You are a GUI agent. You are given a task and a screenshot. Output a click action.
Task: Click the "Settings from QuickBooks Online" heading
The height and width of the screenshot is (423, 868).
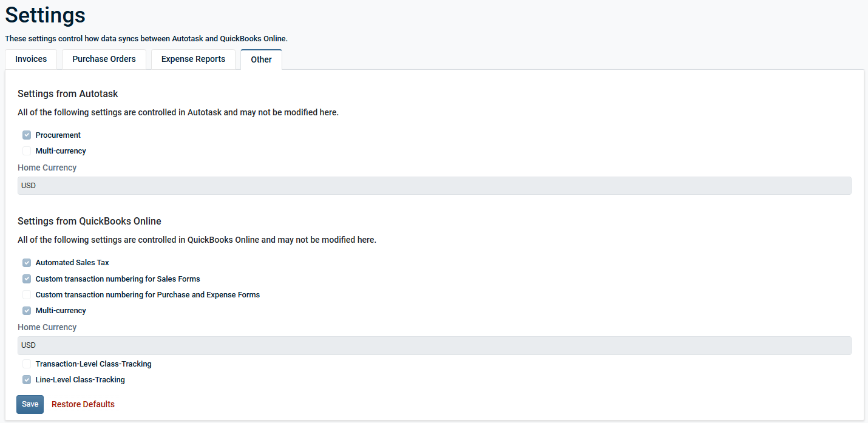tap(89, 222)
